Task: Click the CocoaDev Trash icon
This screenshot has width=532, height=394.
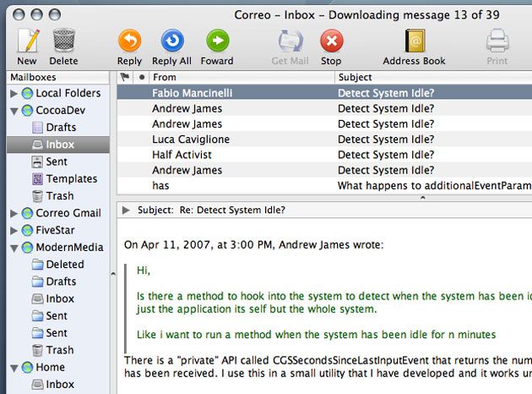Action: pyautogui.click(x=37, y=196)
